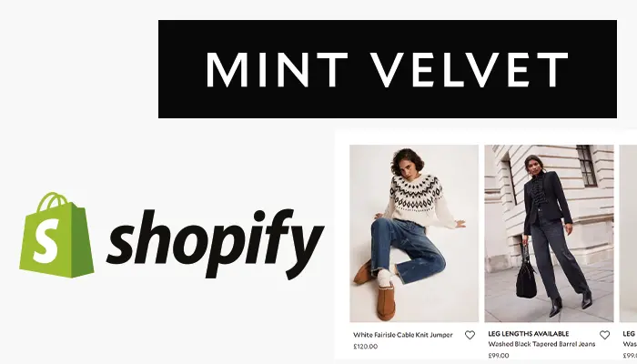This screenshot has height=364, width=637.
Task: Open the Washed Black Tapered Barrel Jeans photo
Action: tap(549, 234)
